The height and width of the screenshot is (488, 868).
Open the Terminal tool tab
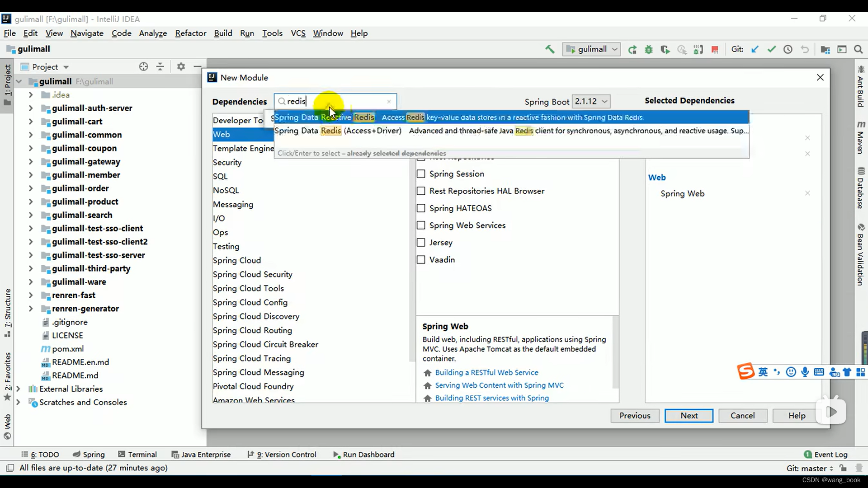(137, 455)
